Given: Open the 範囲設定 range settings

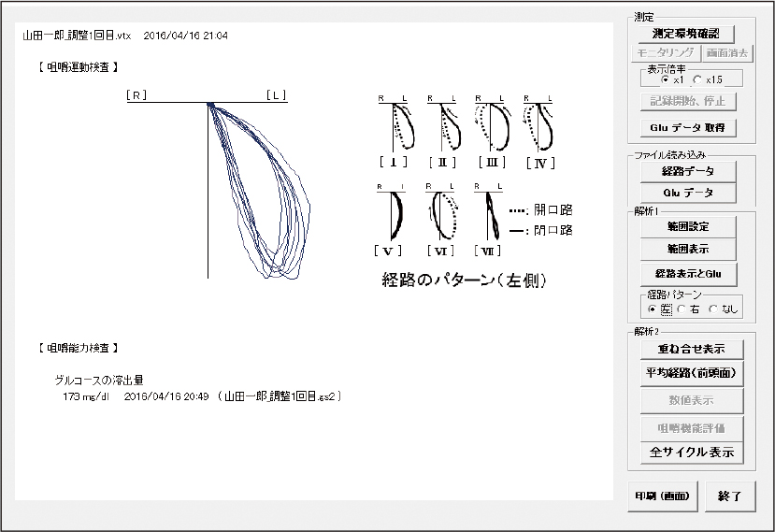Looking at the screenshot, I should tap(687, 226).
